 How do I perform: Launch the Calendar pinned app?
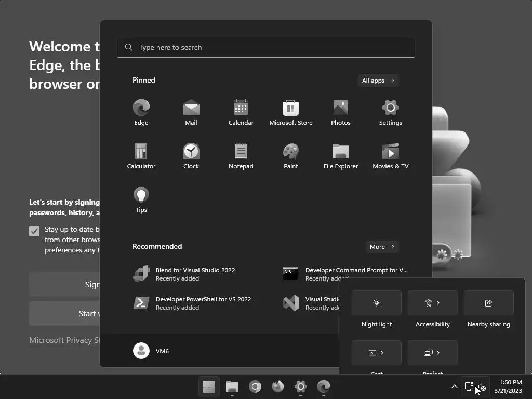tap(241, 112)
